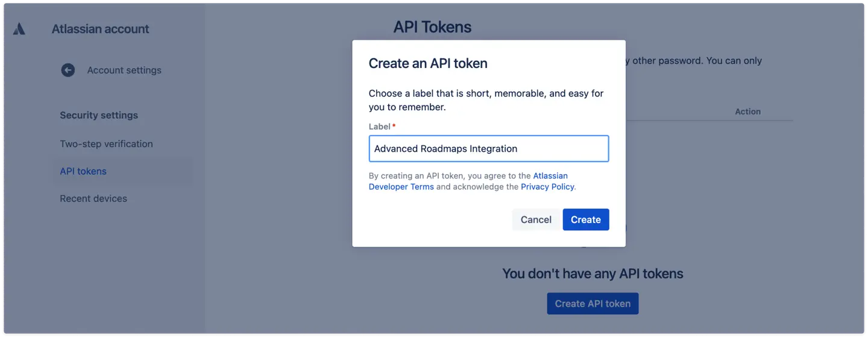Click the Security settings heading
This screenshot has height=338, width=868.
pos(99,115)
